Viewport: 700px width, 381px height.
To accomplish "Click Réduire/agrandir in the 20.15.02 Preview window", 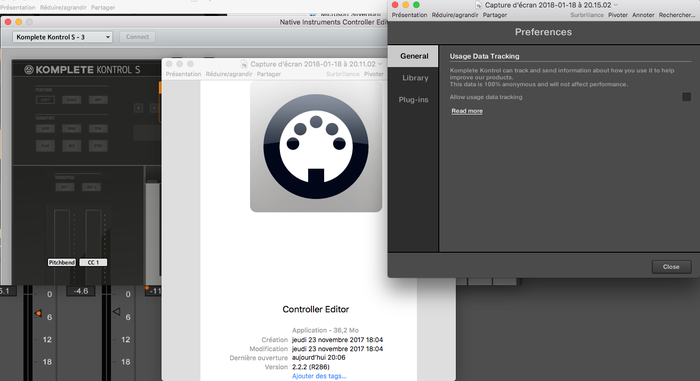I will coord(455,15).
